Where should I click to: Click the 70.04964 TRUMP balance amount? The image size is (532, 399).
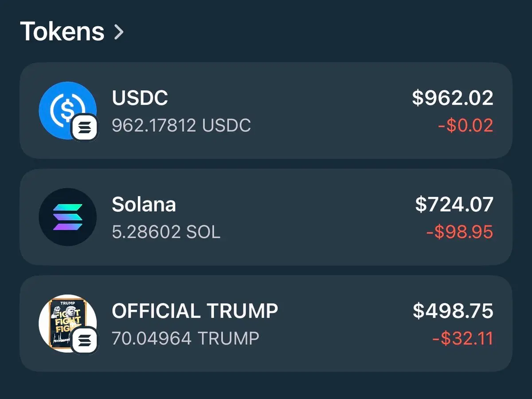pos(185,339)
